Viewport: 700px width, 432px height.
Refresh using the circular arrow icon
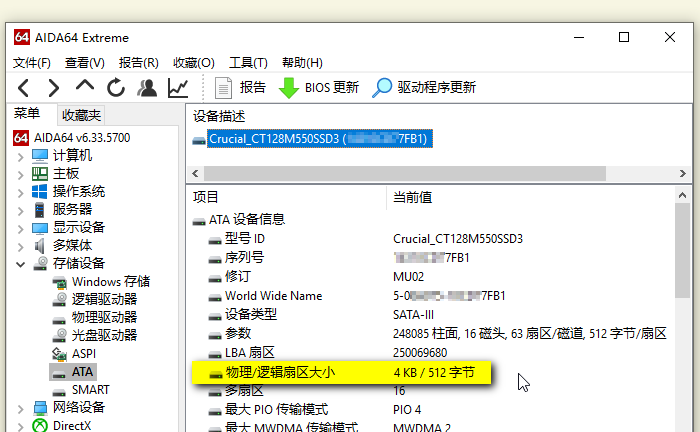coord(116,87)
